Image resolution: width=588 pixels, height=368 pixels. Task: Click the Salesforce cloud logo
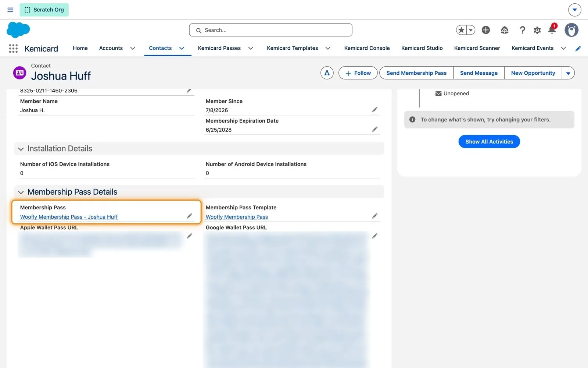click(18, 30)
